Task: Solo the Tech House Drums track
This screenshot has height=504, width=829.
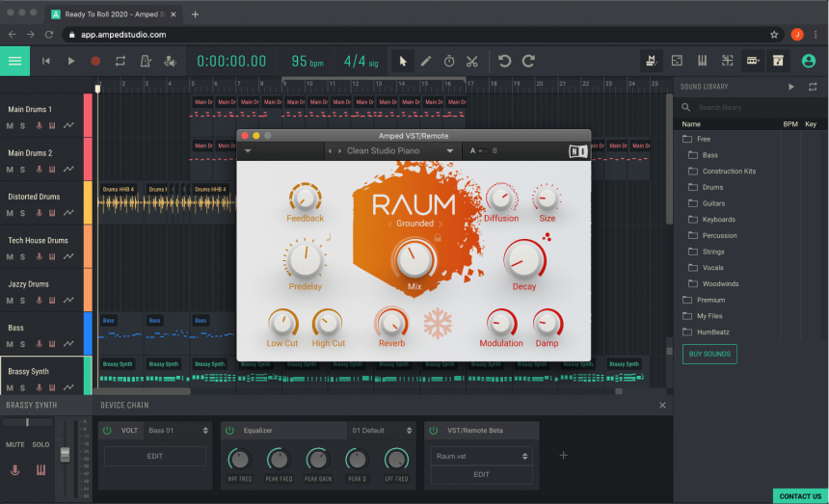Action: pyautogui.click(x=22, y=256)
